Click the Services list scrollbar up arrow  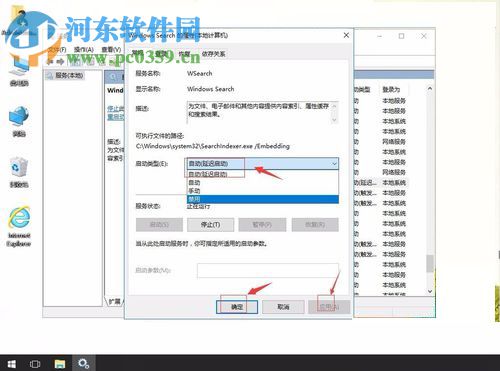(430, 89)
